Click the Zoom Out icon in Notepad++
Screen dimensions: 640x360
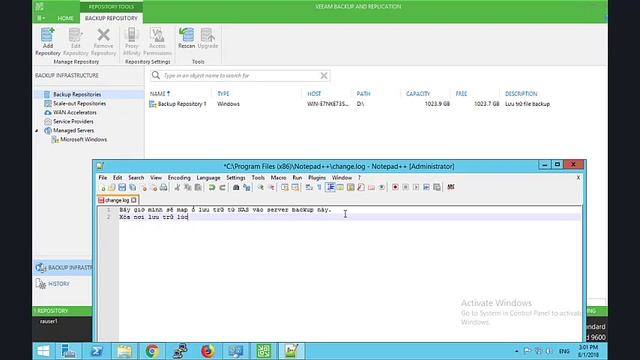[x=271, y=187]
